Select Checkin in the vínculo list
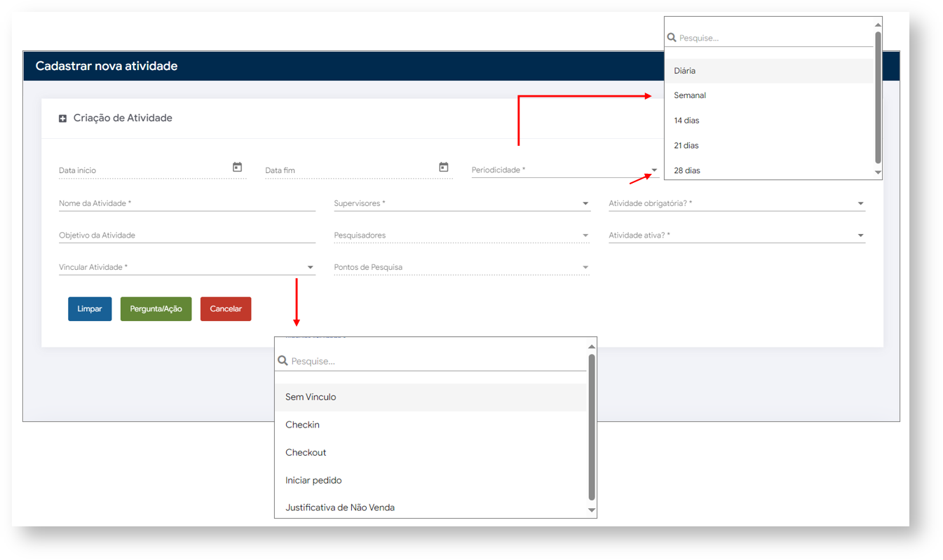943x560 pixels. point(302,425)
